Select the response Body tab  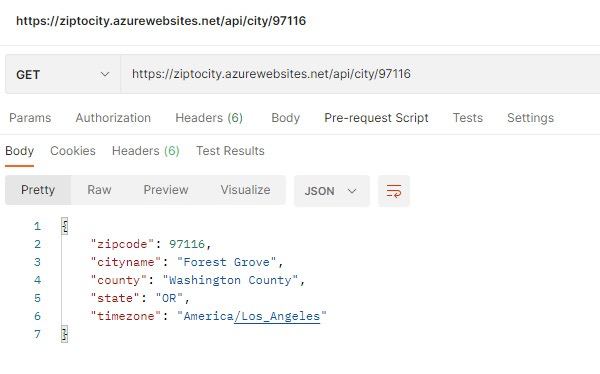[x=20, y=151]
